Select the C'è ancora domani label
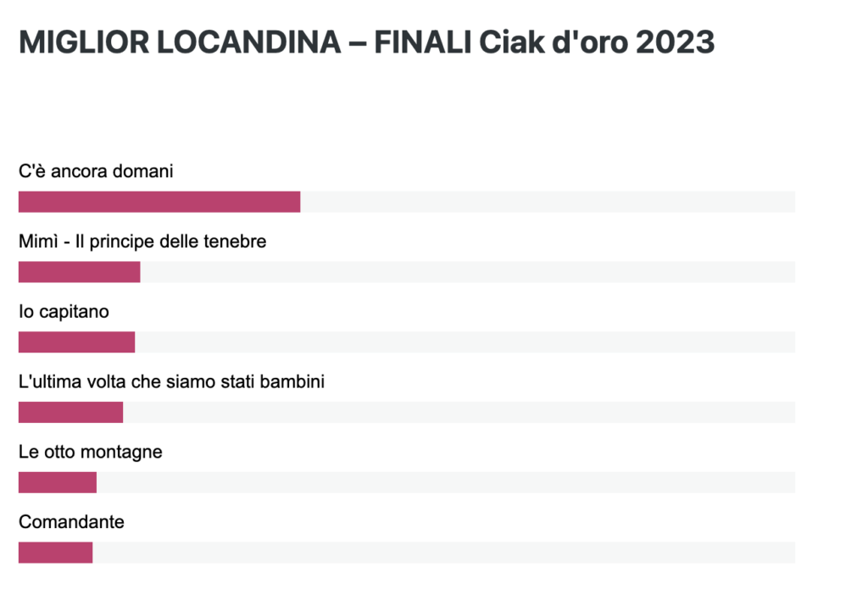 coord(96,171)
